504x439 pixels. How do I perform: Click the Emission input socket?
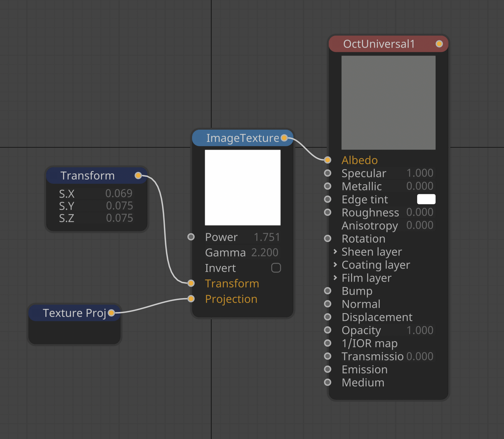tap(328, 369)
